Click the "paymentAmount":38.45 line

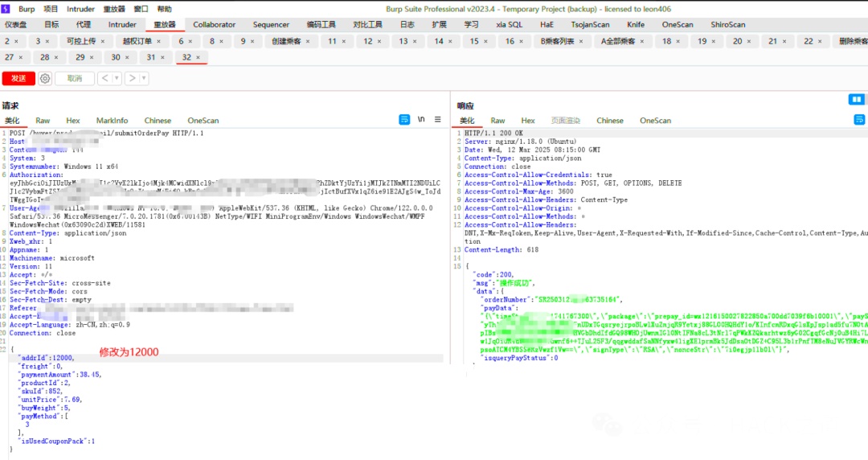[x=61, y=375]
